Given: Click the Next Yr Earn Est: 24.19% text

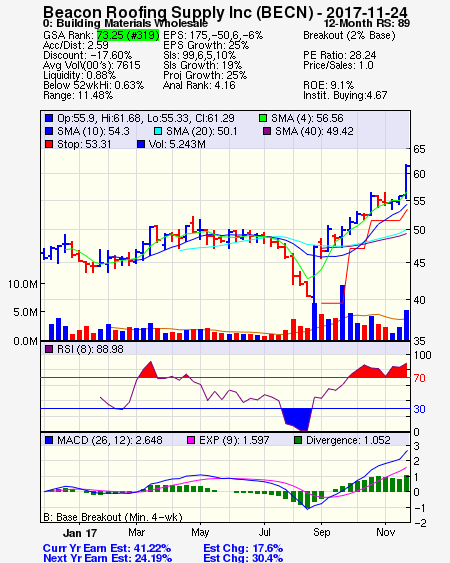Looking at the screenshot, I should 107,558.
